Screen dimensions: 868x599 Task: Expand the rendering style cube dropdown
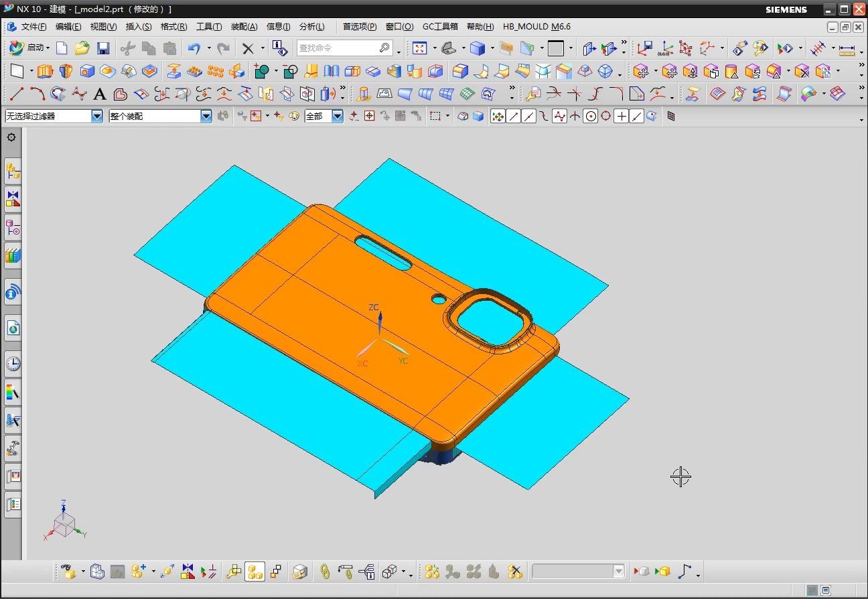click(492, 48)
